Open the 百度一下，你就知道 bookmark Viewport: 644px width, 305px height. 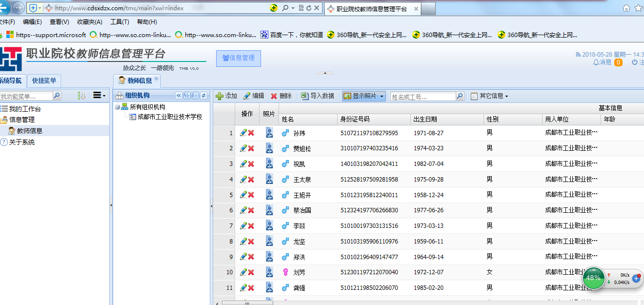[292, 35]
